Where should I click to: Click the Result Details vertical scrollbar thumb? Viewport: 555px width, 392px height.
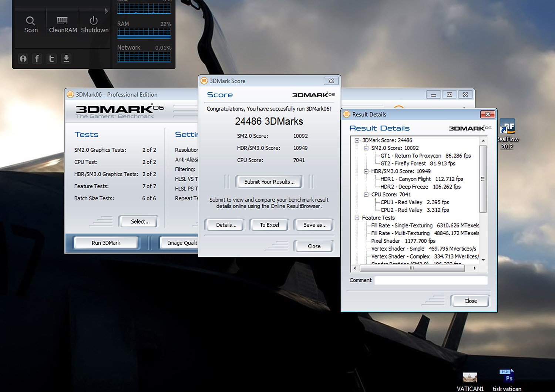pos(482,179)
